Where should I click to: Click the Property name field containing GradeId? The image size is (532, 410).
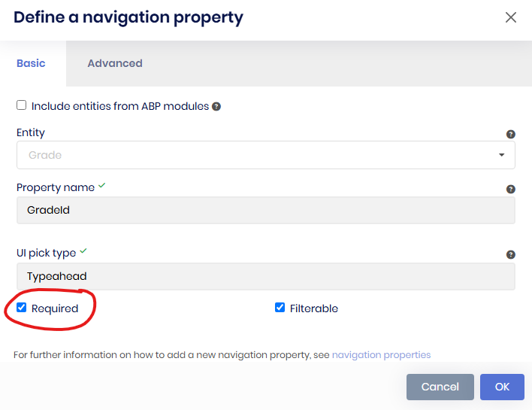265,210
